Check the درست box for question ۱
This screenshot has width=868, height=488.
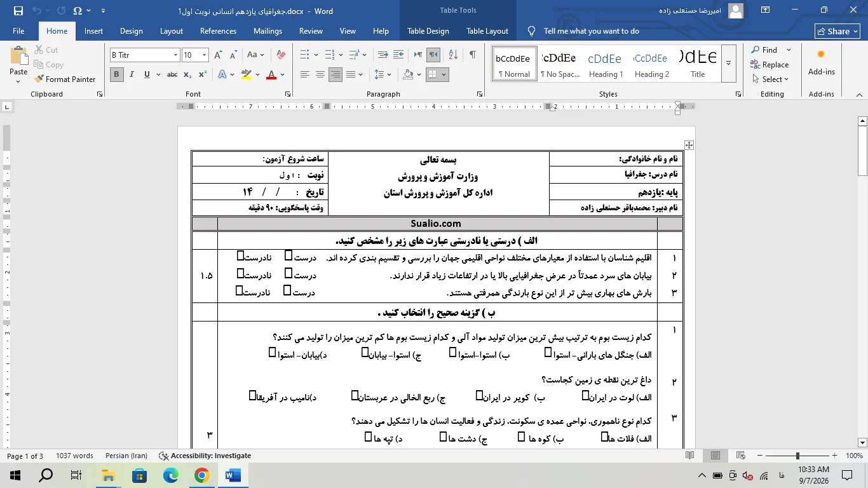click(x=288, y=255)
